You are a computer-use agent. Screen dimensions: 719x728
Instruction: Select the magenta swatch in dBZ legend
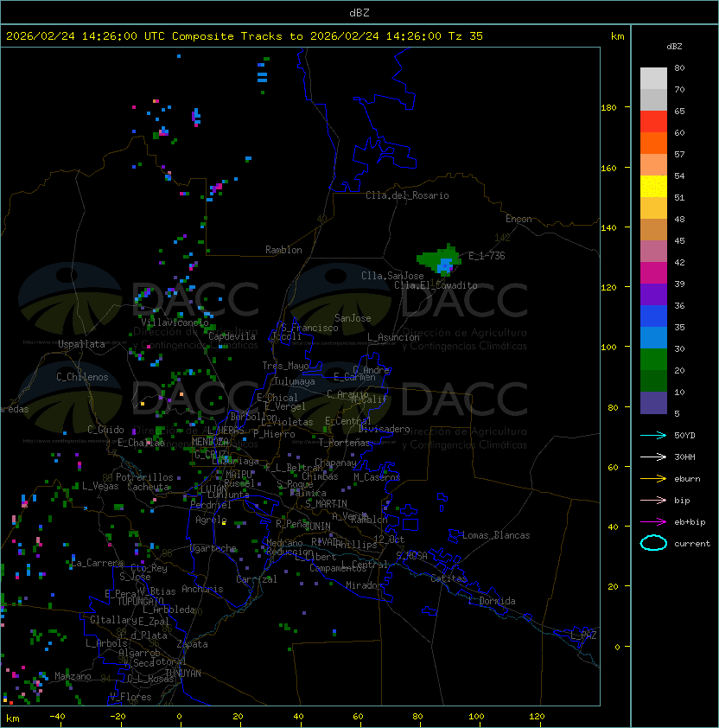tap(653, 272)
